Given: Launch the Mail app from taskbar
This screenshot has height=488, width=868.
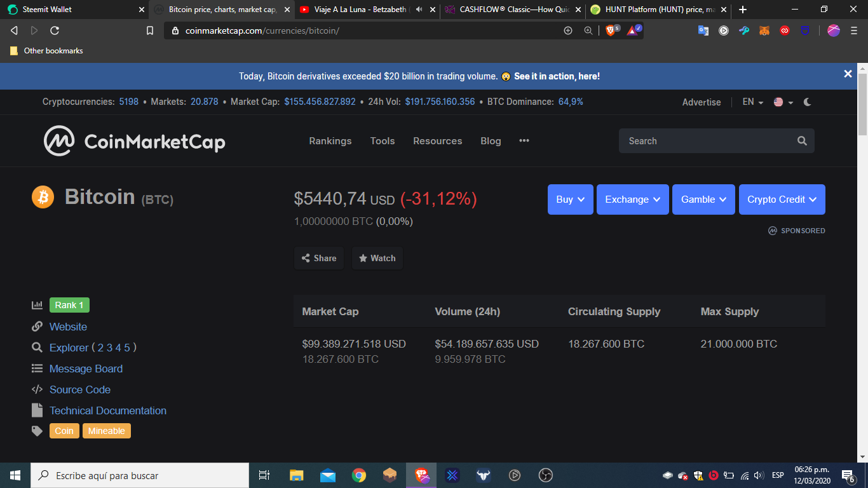Looking at the screenshot, I should click(x=328, y=475).
